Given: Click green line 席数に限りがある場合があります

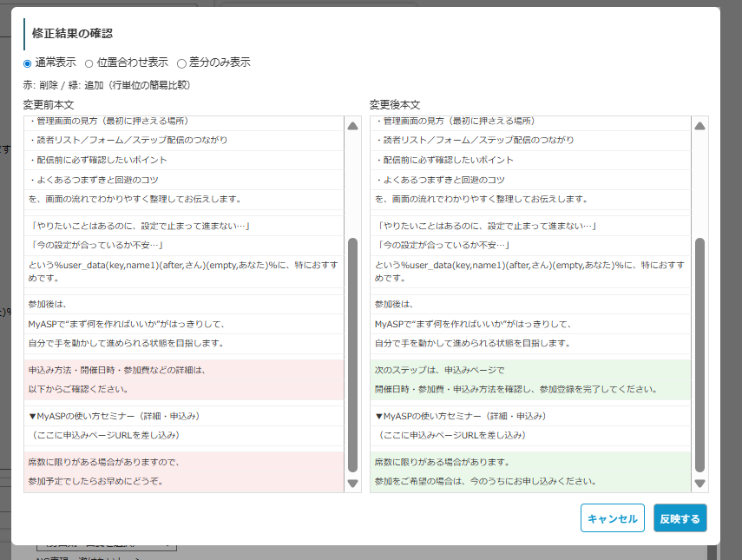Looking at the screenshot, I should point(442,462).
